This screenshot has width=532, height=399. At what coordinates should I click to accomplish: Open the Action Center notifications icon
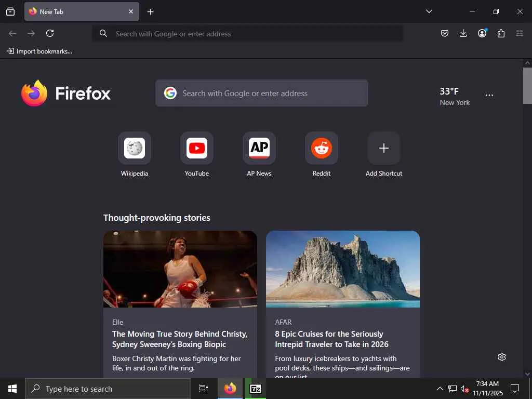click(515, 389)
